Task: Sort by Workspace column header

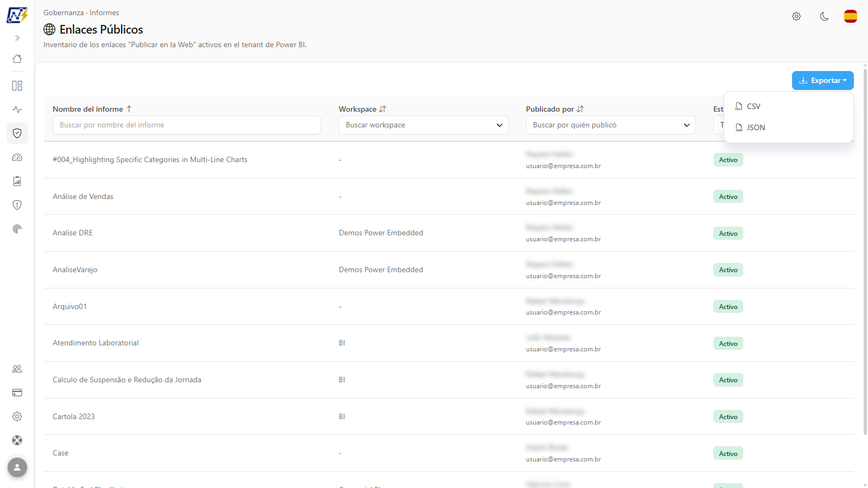Action: (362, 109)
